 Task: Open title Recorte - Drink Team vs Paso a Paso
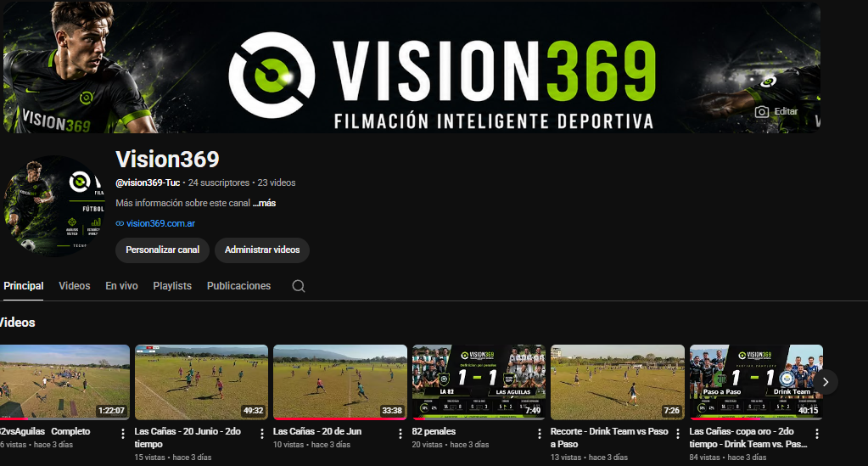(609, 437)
